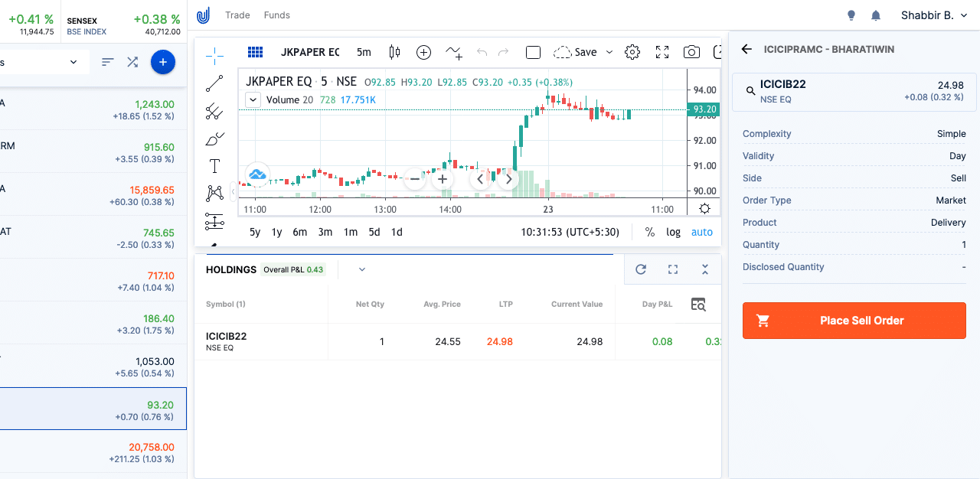980x479 pixels.
Task: Open axis settings gear below price scale
Action: 704,209
